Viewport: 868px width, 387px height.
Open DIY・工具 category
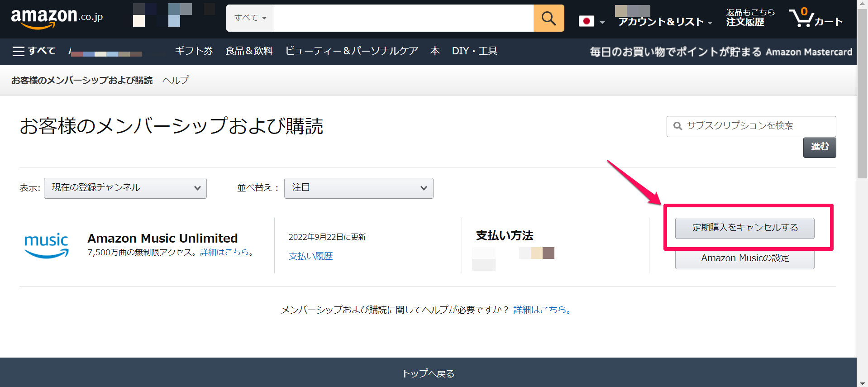tap(474, 51)
